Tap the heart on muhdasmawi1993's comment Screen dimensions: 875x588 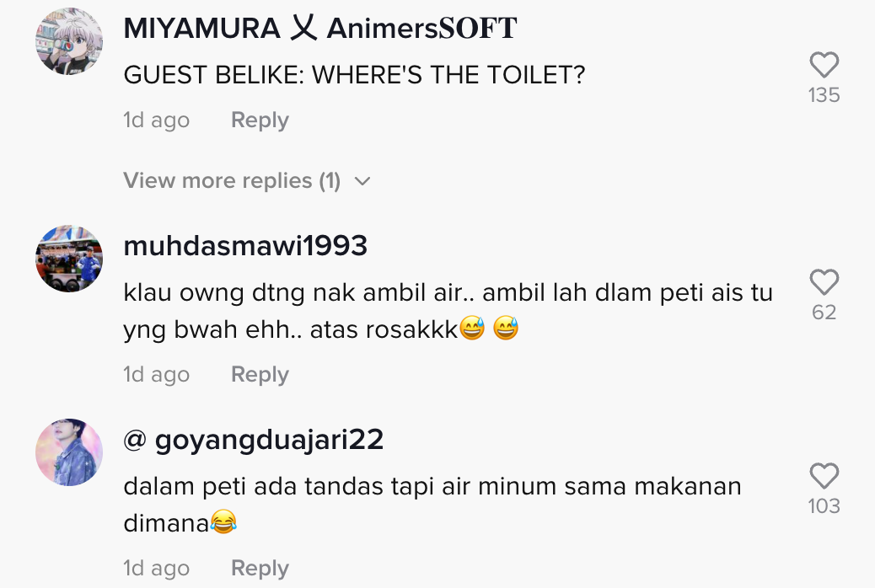coord(824,281)
